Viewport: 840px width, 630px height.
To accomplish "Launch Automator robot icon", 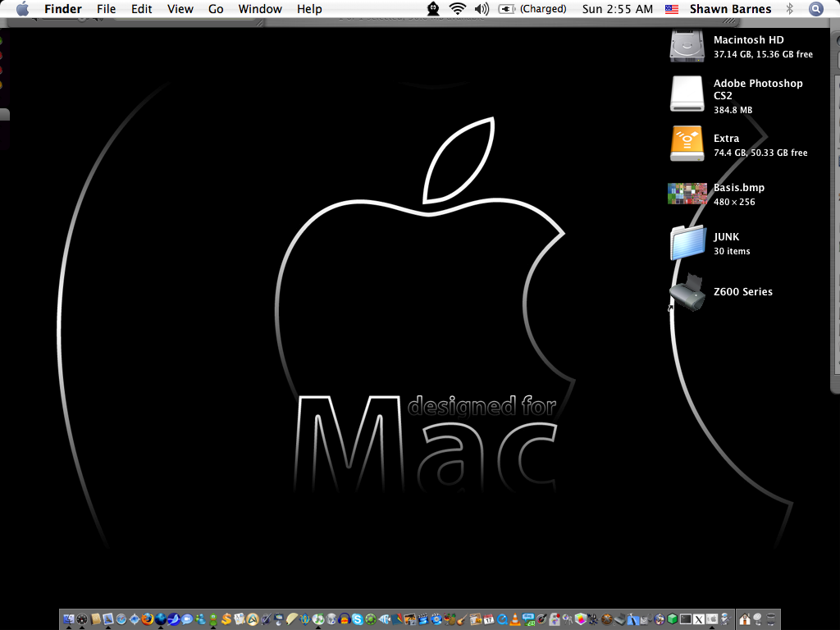I will point(725,620).
